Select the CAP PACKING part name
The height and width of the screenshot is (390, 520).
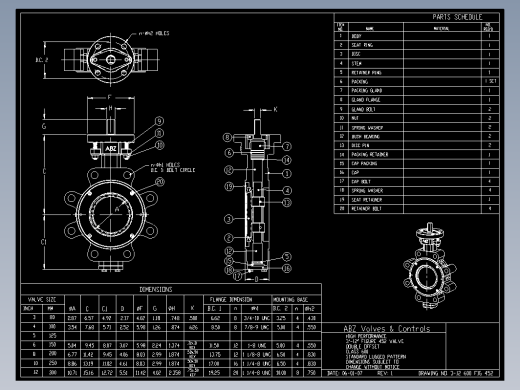tap(364, 163)
